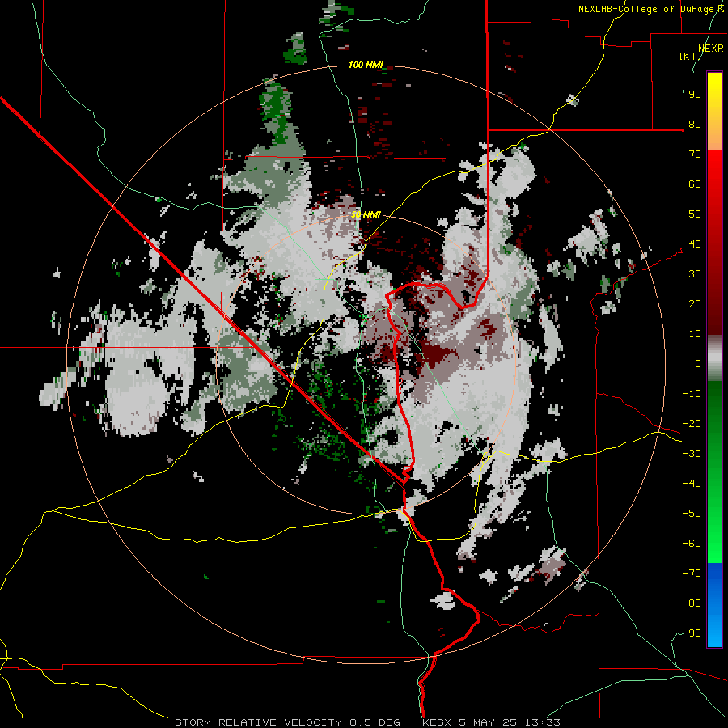Click the 20 value on the velocity scale
The width and height of the screenshot is (728, 728).
tap(695, 304)
